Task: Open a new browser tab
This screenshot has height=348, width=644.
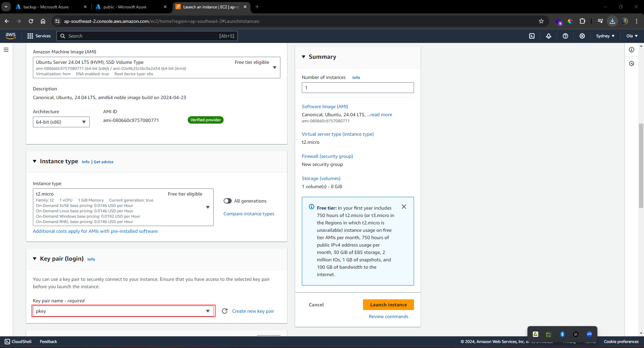Action: (257, 7)
